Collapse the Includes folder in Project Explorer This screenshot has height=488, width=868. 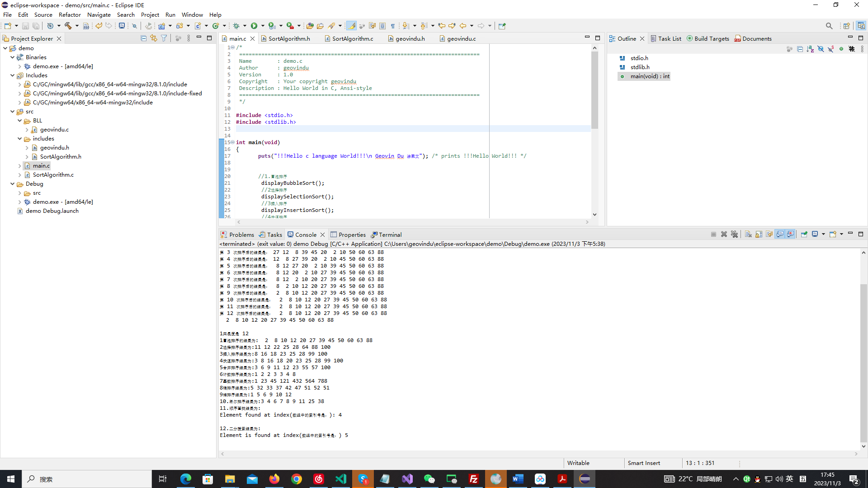[x=12, y=75]
